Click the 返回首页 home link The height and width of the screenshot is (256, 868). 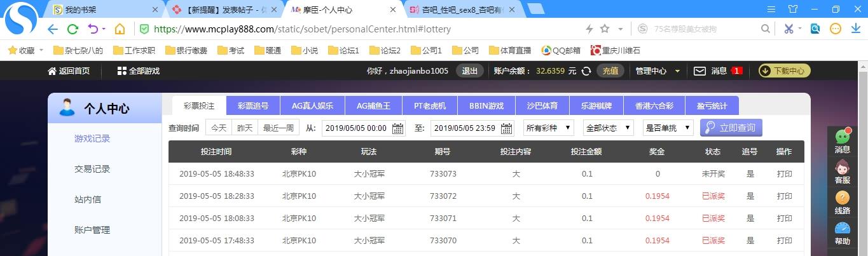[69, 71]
